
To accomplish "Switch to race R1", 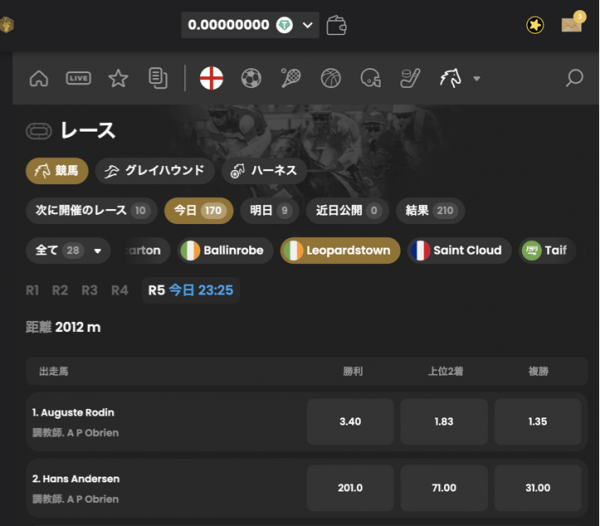I will coord(33,290).
